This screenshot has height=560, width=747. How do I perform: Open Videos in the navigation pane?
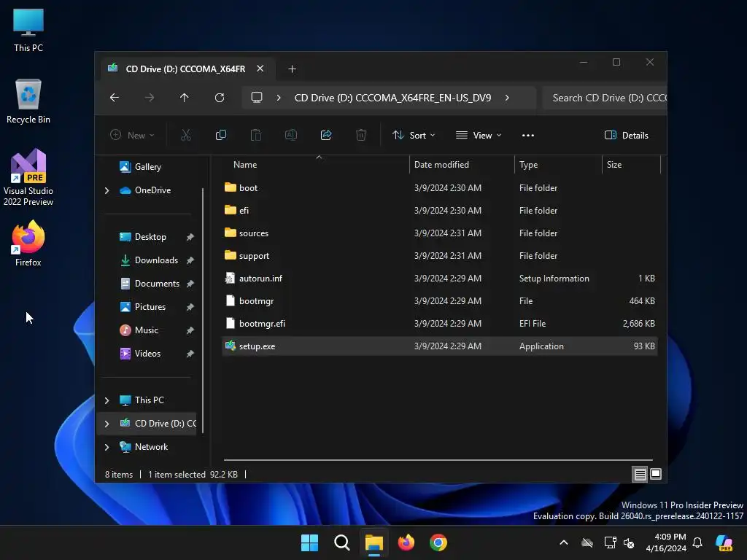click(x=147, y=354)
